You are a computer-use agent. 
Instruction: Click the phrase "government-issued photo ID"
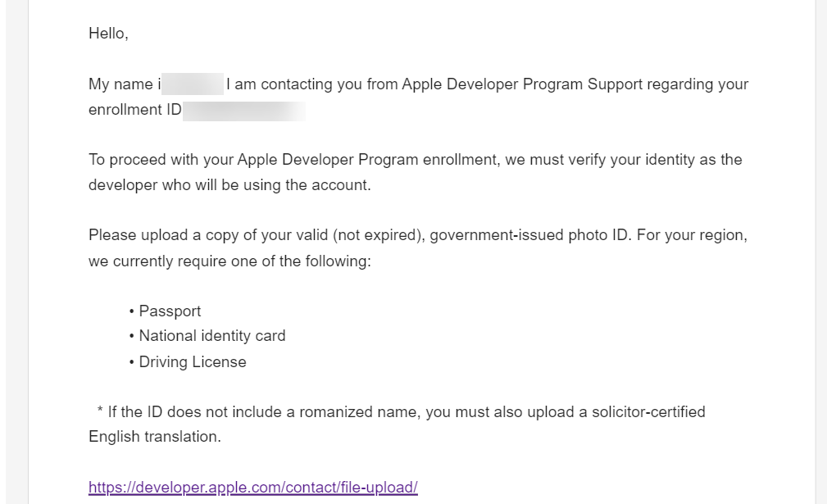point(529,234)
